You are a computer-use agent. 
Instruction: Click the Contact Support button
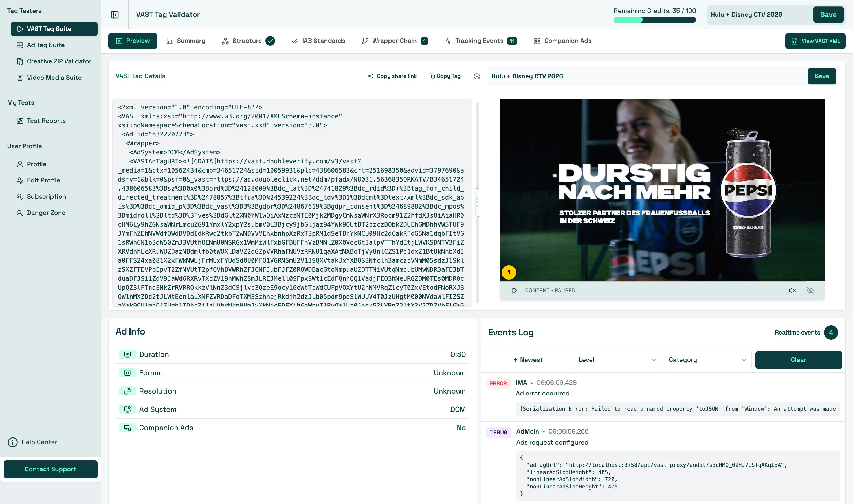coord(51,469)
